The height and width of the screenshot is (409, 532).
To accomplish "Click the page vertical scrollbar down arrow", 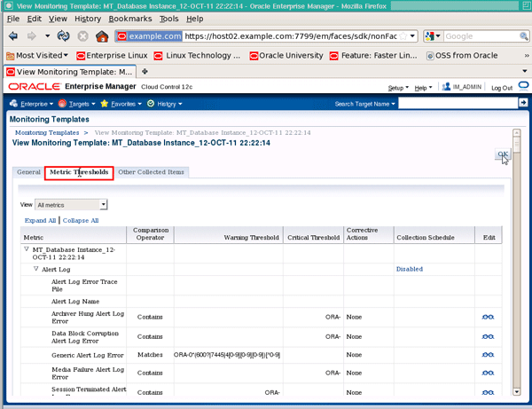I will pos(516,391).
